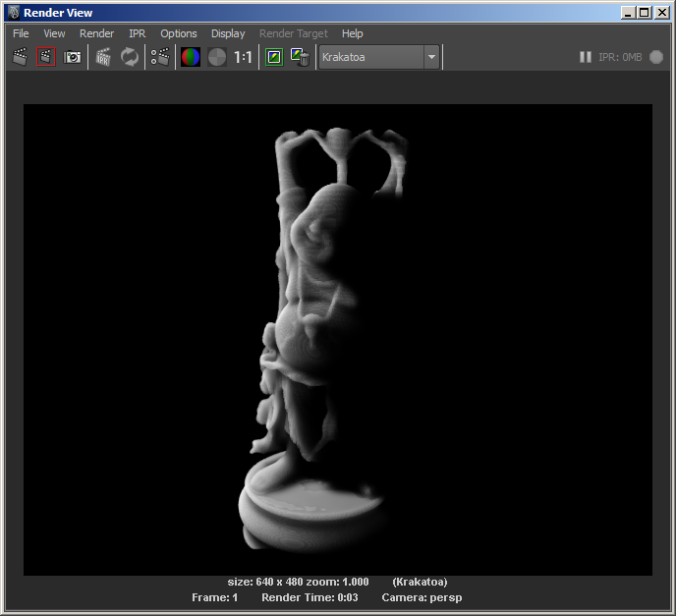Toggle 1:1 real size display

click(243, 57)
